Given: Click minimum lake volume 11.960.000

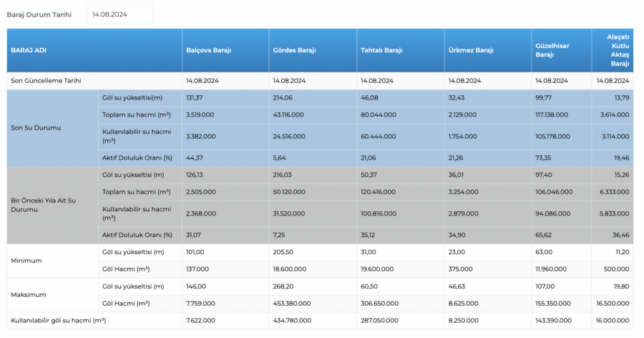Looking at the screenshot, I should tap(551, 269).
